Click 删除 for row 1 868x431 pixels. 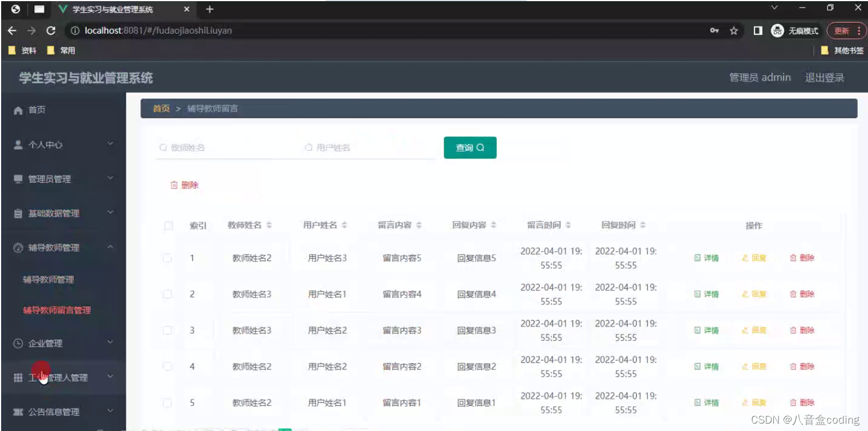(802, 258)
